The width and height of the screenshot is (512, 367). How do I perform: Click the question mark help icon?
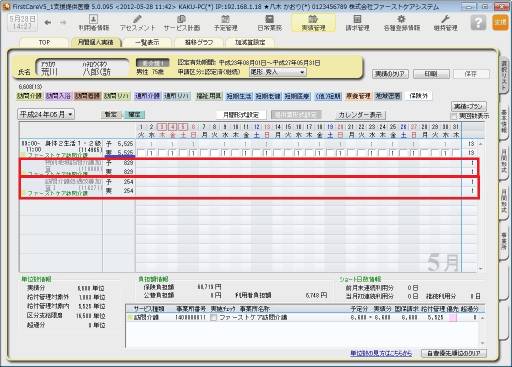pos(478,23)
